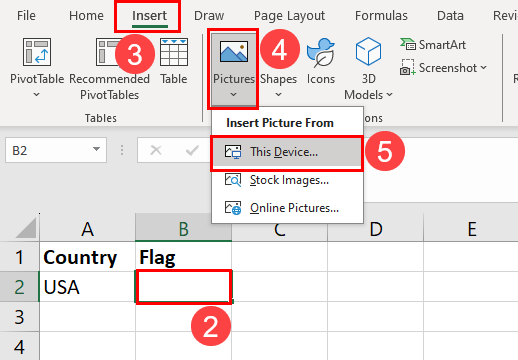Click the 3D Models cube icon
This screenshot has width=518, height=360.
368,52
